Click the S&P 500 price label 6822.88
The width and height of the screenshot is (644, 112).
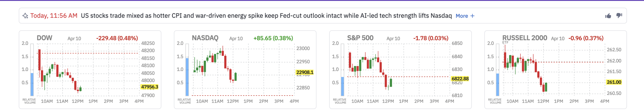pyautogui.click(x=460, y=79)
